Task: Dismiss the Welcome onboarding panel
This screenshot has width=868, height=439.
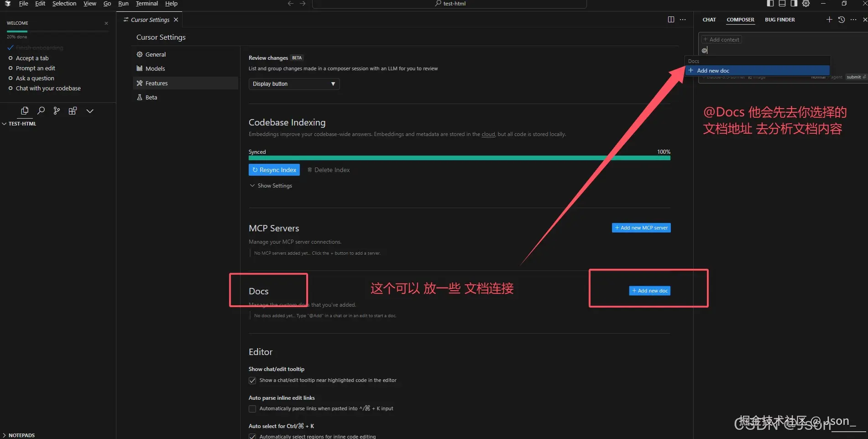Action: [x=106, y=23]
